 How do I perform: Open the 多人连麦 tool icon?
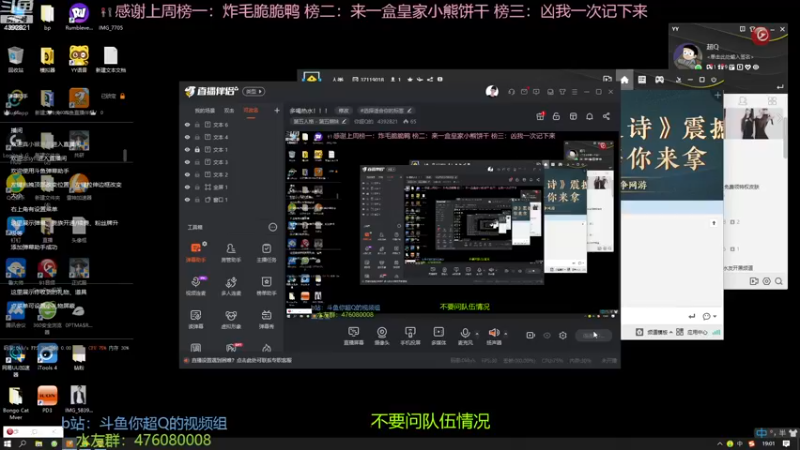coord(231,286)
